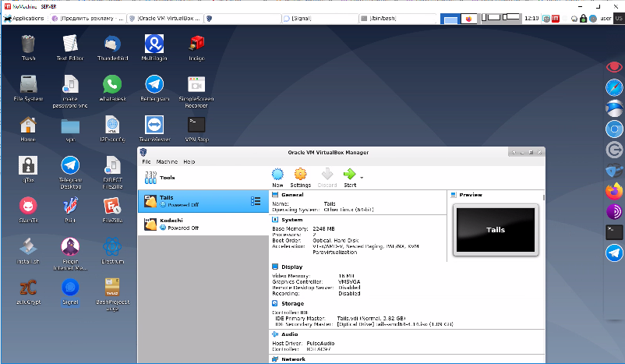The image size is (625, 364).
Task: Click the Firefox workspace indicator in top panel
Action: pos(469,19)
